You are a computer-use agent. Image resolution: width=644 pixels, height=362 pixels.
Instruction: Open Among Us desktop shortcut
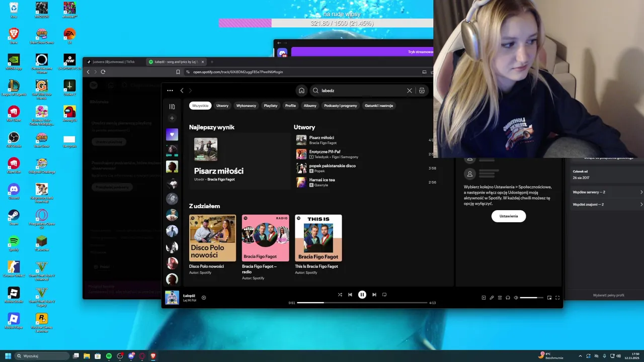(x=69, y=114)
